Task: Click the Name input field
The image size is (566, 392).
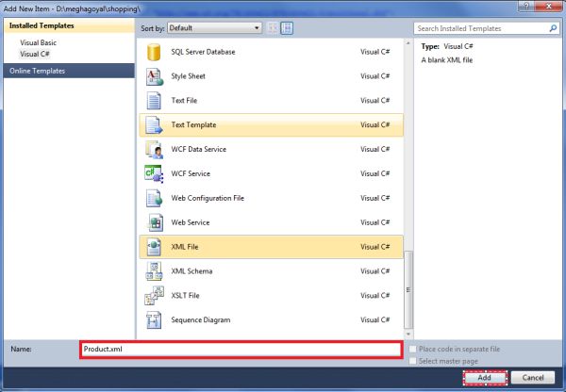Action: coord(241,350)
